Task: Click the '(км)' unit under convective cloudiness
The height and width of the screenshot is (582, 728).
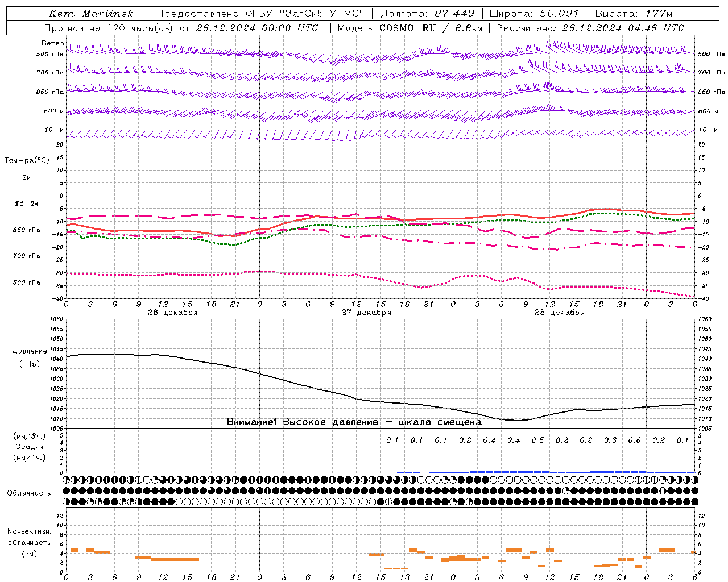Action: [x=30, y=554]
